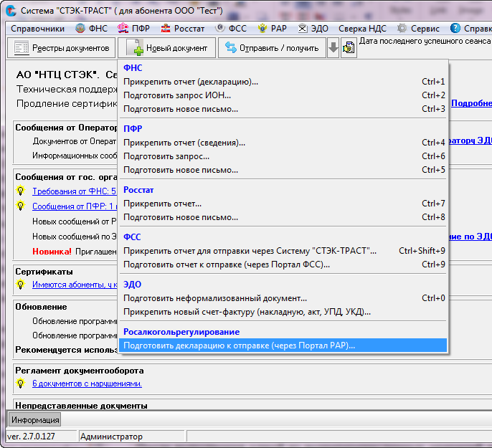Viewport: 492px width, 448px height.
Task: Open the Реестры документов button
Action: (62, 47)
